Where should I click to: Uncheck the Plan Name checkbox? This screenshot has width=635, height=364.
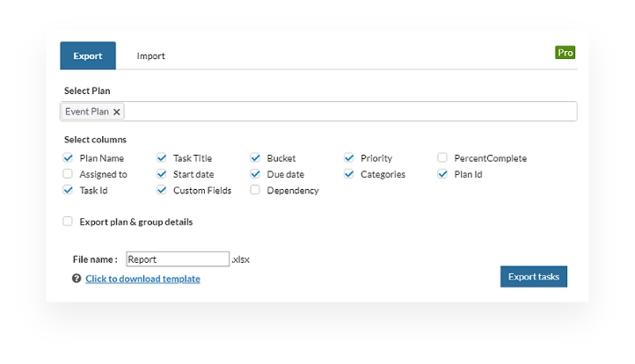click(x=68, y=157)
